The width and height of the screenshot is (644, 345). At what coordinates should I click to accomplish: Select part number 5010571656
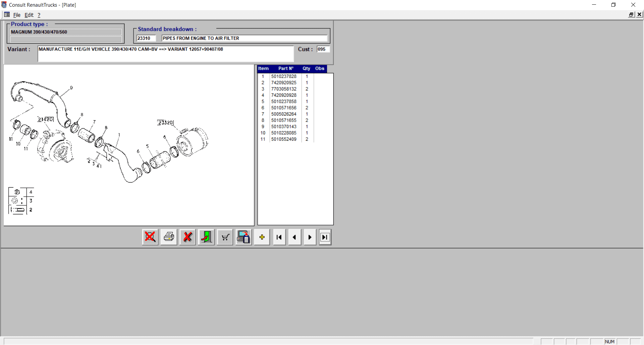[284, 108]
